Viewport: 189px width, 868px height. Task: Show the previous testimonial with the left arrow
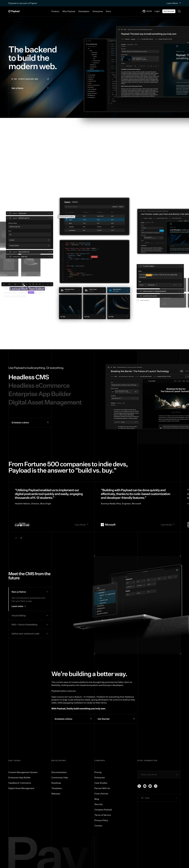tap(16, 538)
